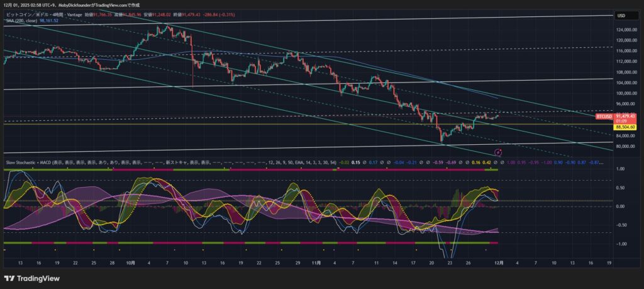This screenshot has height=289, width=644.
Task: Click the 80,000.00 level on price scale
Action: [x=626, y=147]
